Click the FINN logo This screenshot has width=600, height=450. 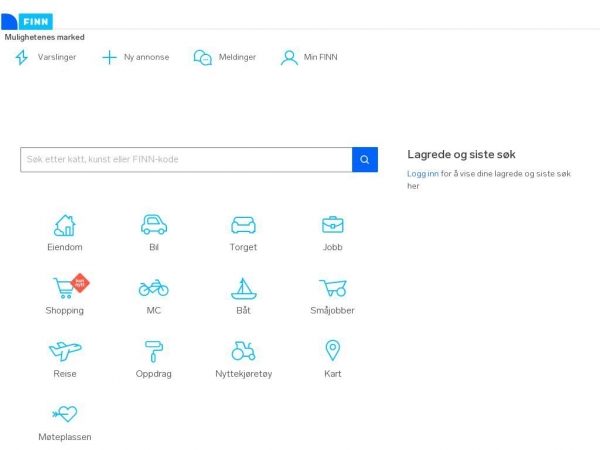27,21
